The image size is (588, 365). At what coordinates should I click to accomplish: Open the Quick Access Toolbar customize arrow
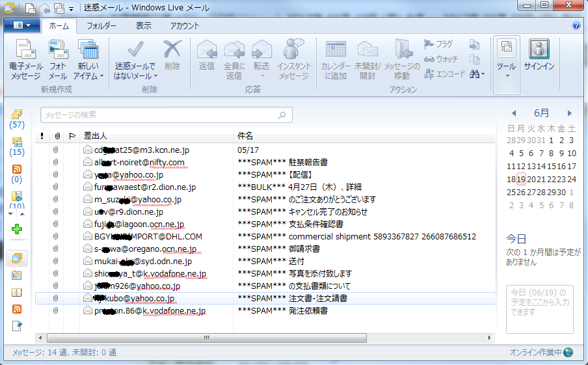pos(72,8)
